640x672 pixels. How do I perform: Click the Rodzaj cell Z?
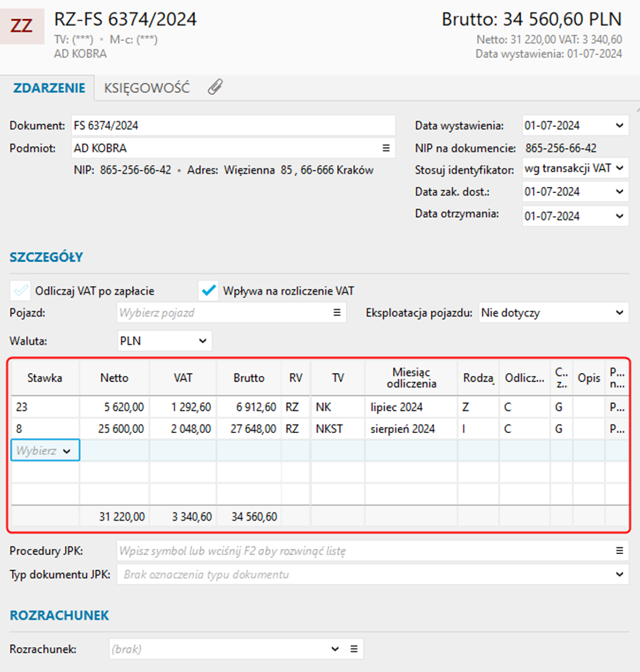point(479,407)
